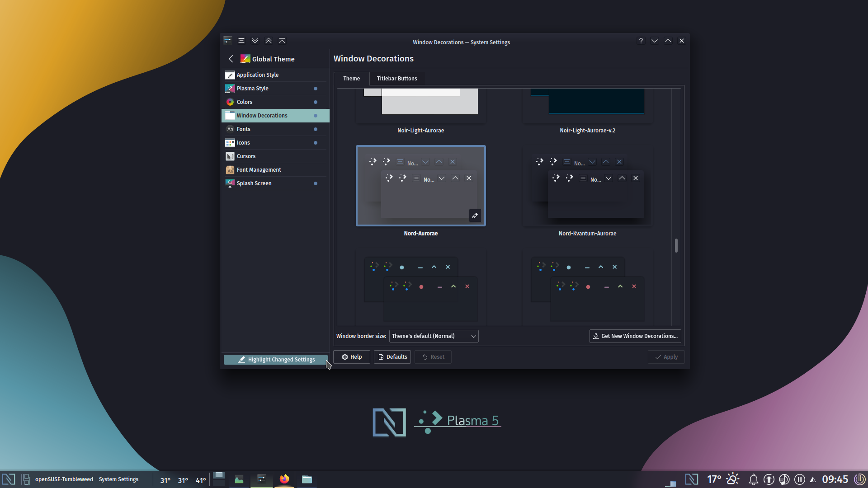Click the Reset button
Image resolution: width=868 pixels, height=488 pixels.
(433, 357)
